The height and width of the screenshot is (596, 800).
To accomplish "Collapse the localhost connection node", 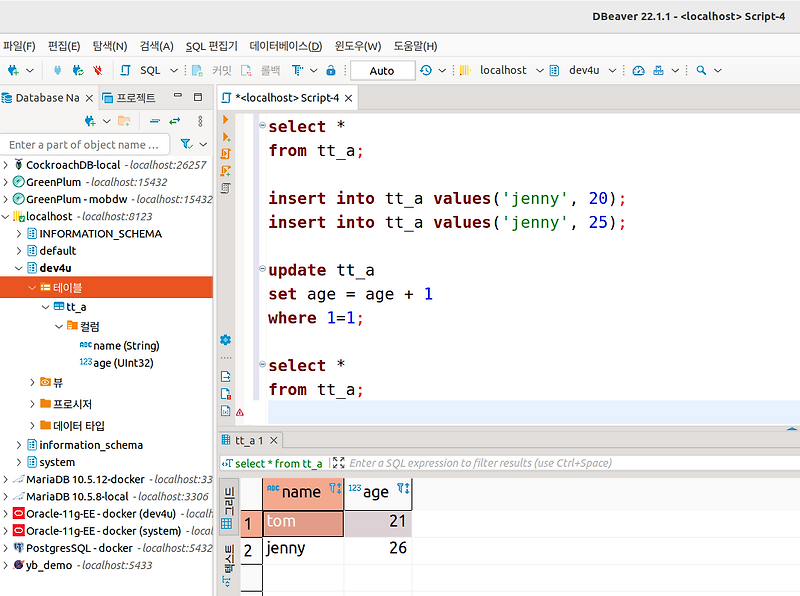I will [x=6, y=216].
